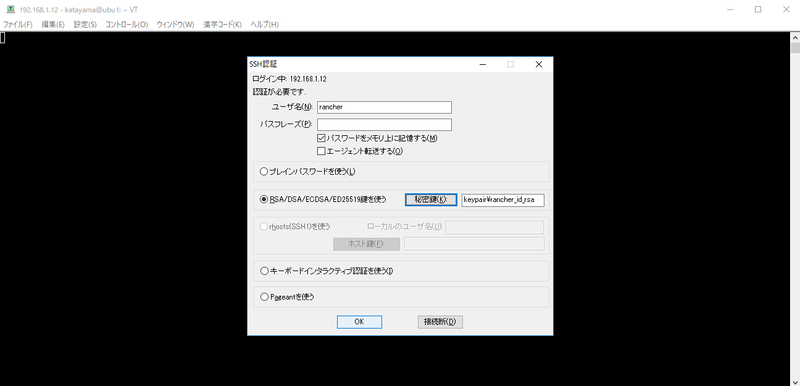Click the Tera Term title bar icon
This screenshot has width=800, height=386.
click(10, 9)
